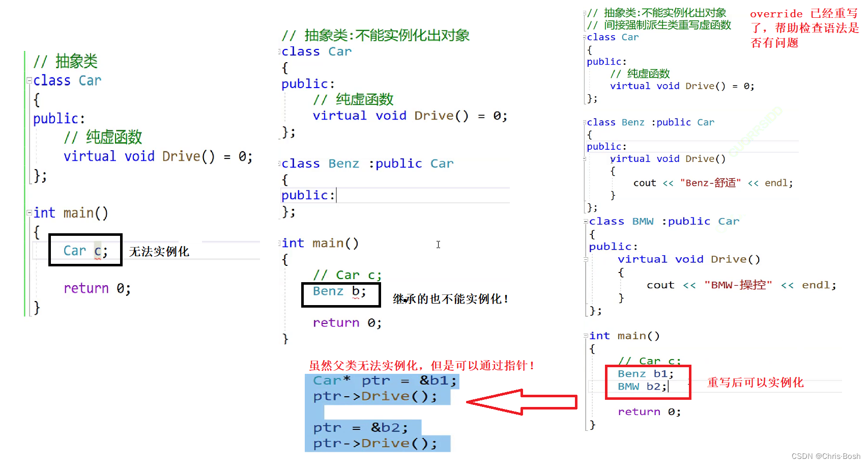868x464 pixels.
Task: Click the 'Benz b1;' declaration
Action: point(646,374)
